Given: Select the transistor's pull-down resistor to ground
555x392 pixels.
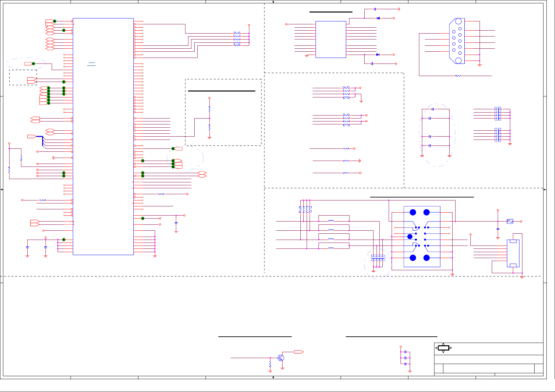Looking at the screenshot, I should click(x=270, y=364).
